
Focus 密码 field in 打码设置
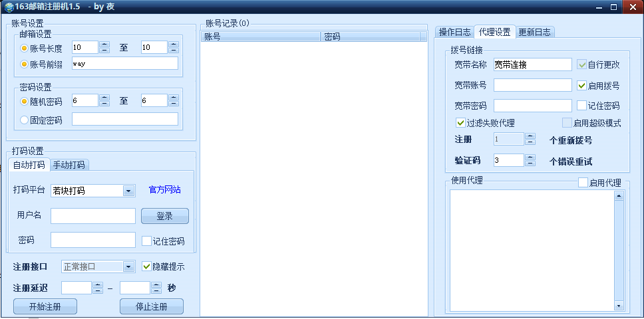93,240
